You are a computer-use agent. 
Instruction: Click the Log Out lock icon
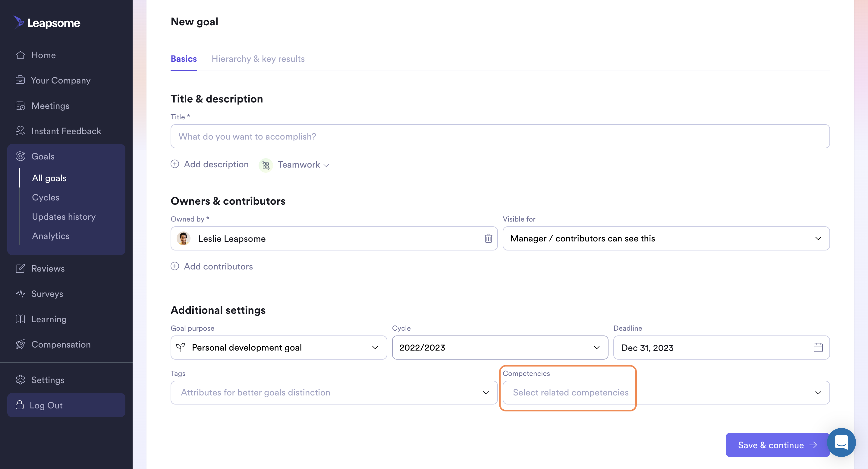pyautogui.click(x=20, y=405)
